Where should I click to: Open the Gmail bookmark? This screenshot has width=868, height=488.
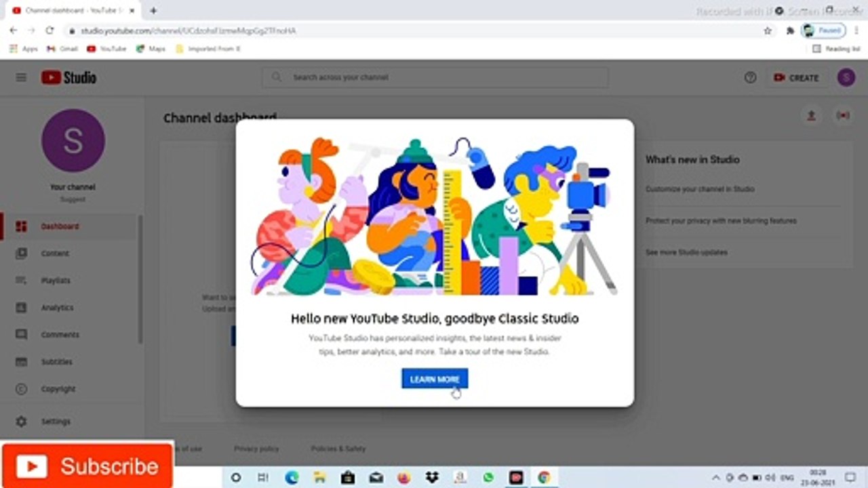point(62,49)
